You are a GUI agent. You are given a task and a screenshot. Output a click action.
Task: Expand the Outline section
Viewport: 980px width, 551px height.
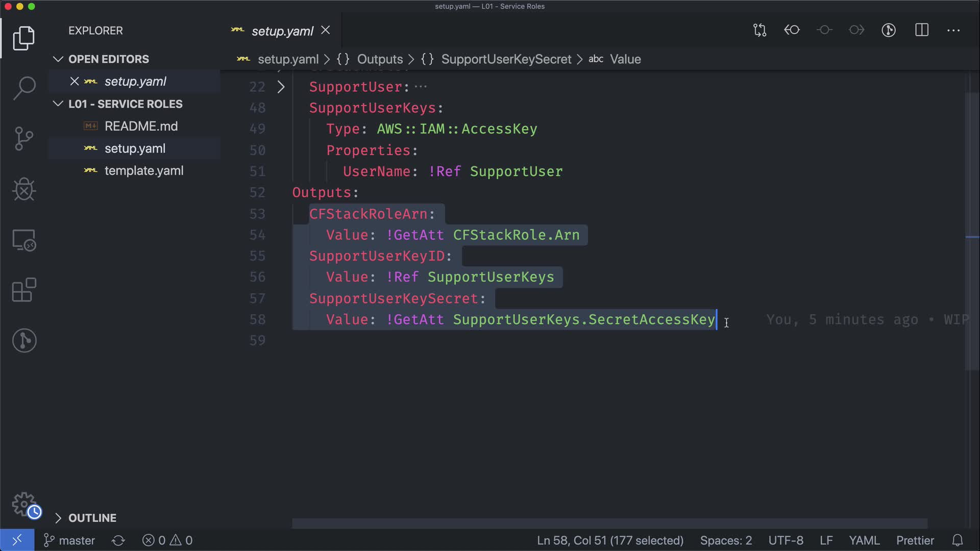[58, 518]
